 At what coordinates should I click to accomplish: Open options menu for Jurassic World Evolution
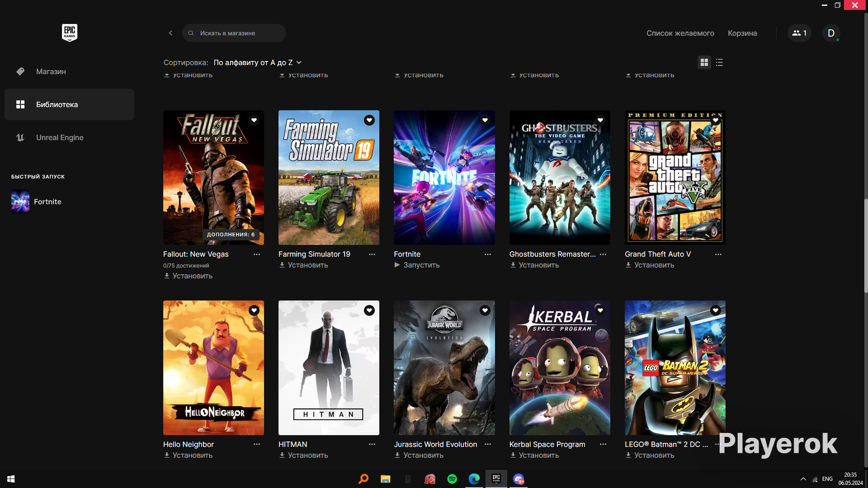pos(488,445)
